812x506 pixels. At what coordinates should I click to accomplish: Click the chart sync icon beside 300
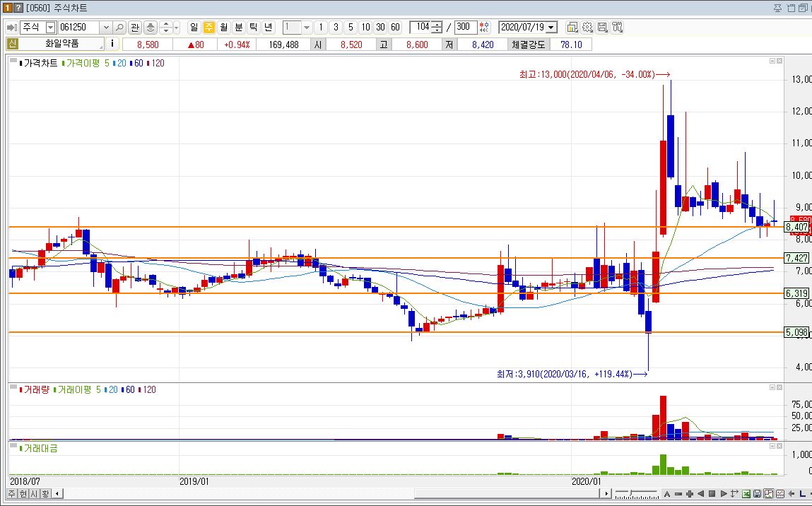click(484, 28)
